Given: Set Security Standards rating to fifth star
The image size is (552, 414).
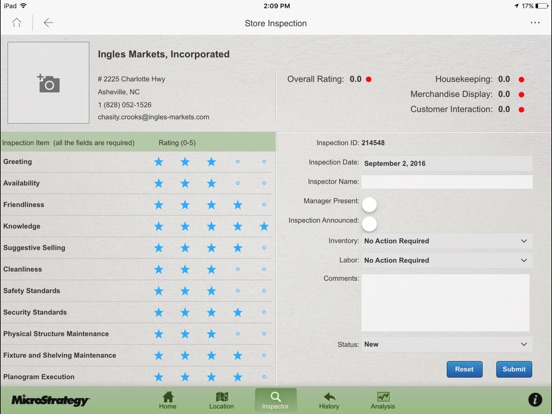Looking at the screenshot, I should pyautogui.click(x=264, y=312).
